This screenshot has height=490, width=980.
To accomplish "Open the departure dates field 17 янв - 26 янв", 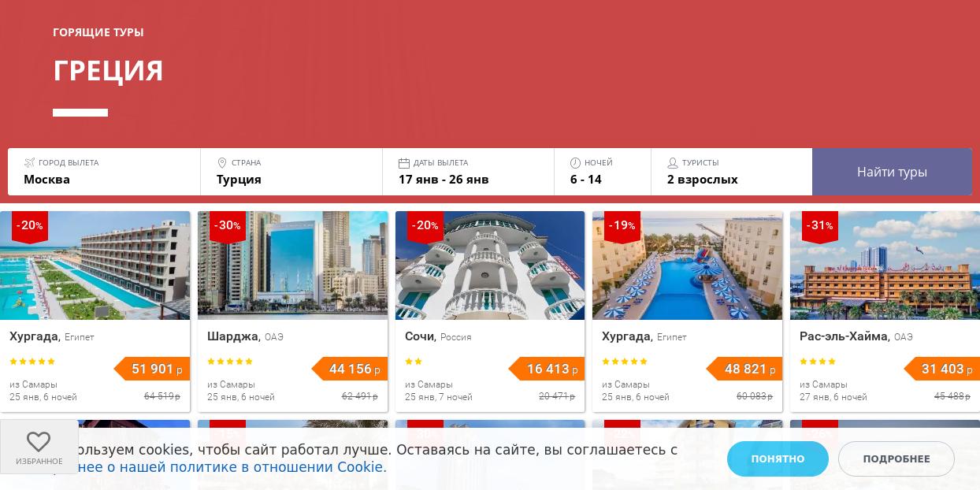I will pos(469,172).
